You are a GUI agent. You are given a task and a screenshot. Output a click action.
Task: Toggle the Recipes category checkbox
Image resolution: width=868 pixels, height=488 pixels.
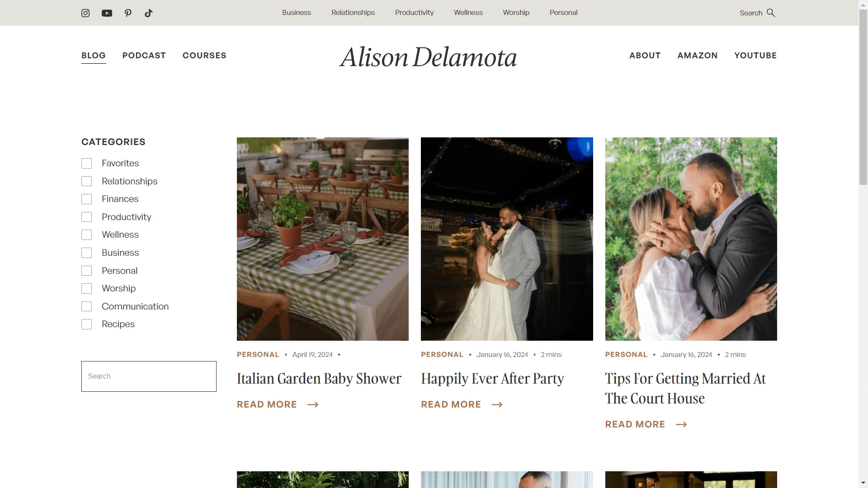[x=87, y=324]
